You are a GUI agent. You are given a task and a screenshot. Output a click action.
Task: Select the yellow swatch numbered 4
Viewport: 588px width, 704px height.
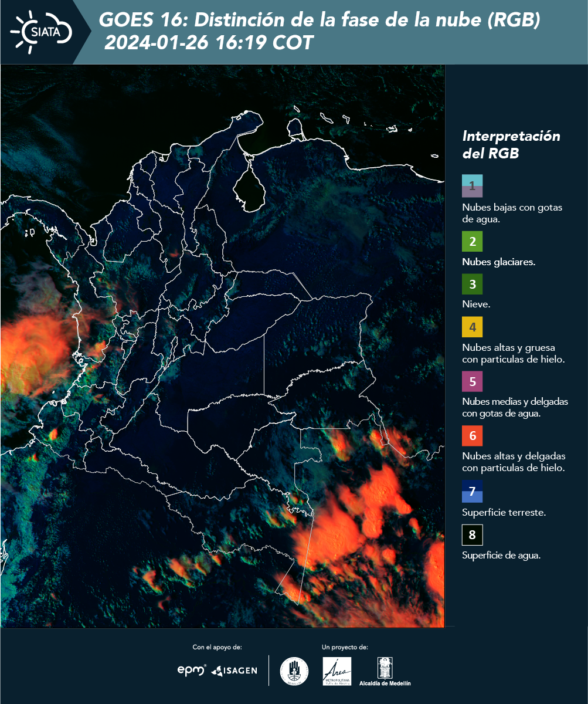472,327
